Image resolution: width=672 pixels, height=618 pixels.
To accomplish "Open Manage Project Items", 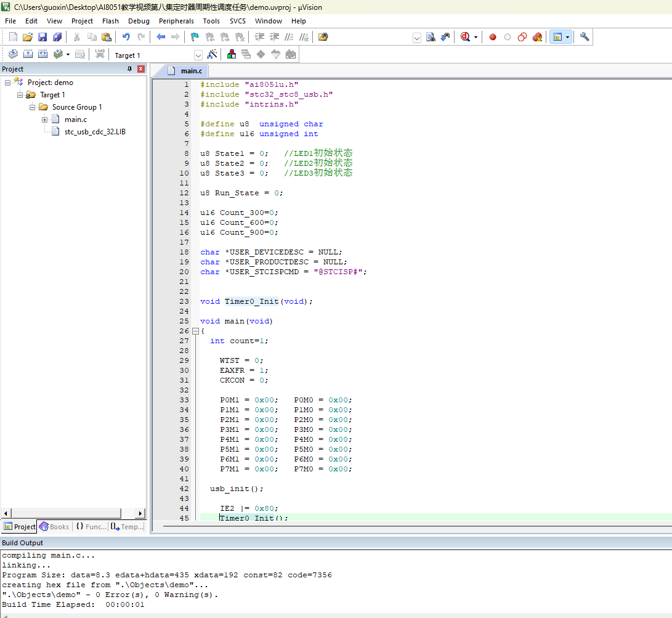I will 232,54.
